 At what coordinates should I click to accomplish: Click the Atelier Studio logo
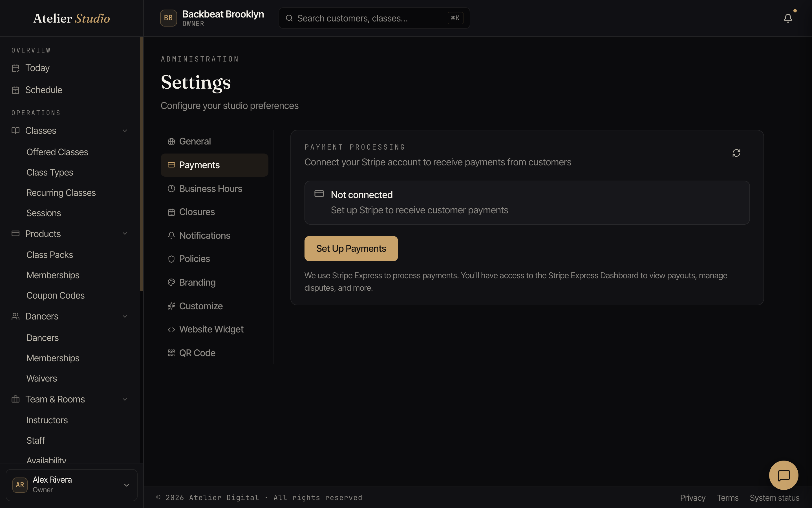click(x=71, y=18)
